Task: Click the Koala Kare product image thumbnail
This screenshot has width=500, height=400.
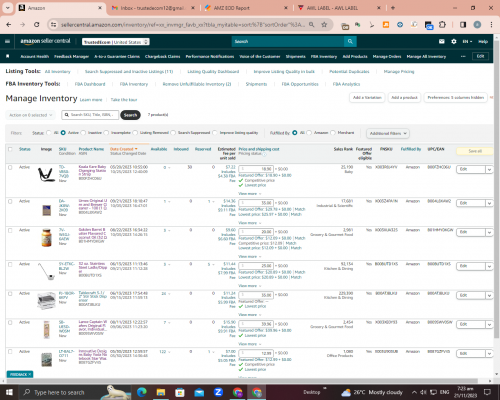Action: (46, 174)
